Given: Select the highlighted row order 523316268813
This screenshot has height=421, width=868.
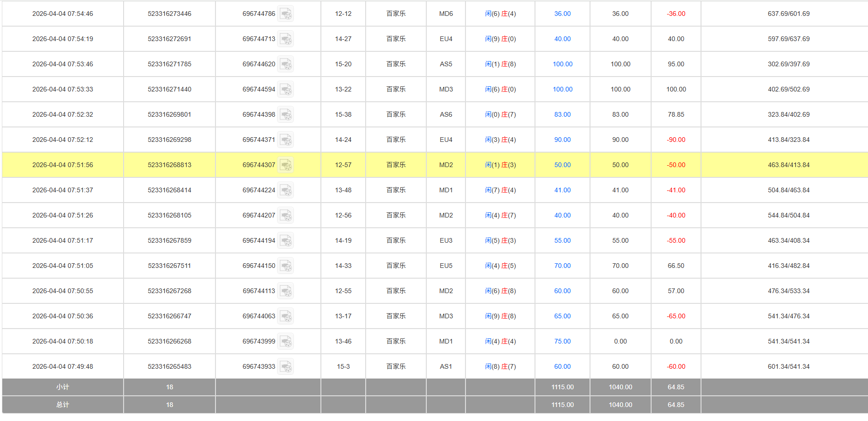Looking at the screenshot, I should click(x=169, y=165).
